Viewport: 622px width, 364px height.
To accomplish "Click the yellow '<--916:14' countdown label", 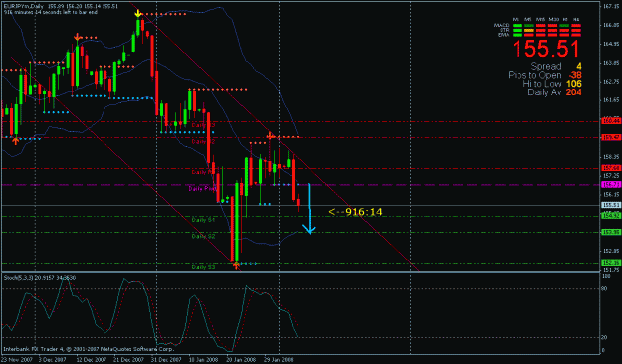I will point(355,212).
